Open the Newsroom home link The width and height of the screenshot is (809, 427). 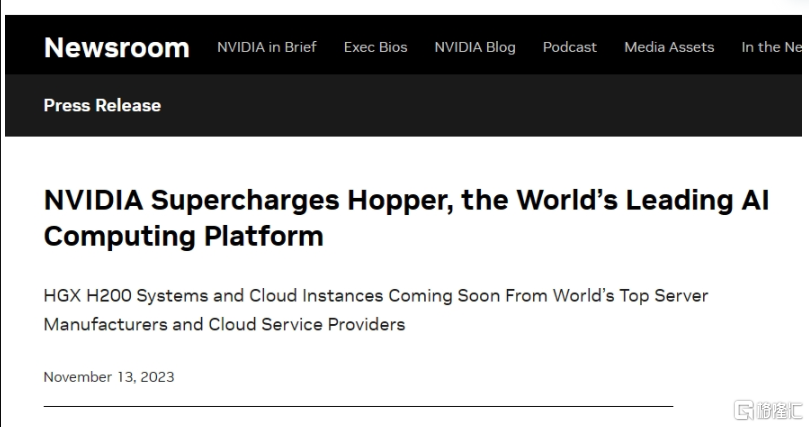pos(117,47)
